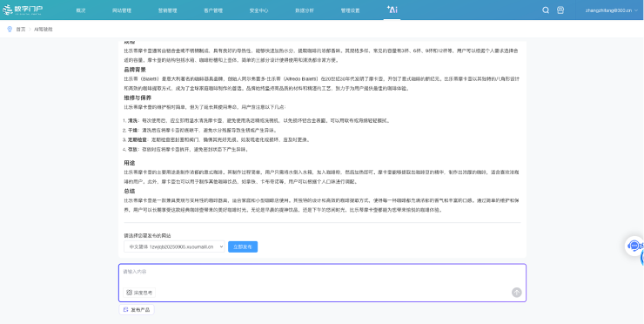Open 安全中心 menu
This screenshot has width=644, height=324.
258,10
